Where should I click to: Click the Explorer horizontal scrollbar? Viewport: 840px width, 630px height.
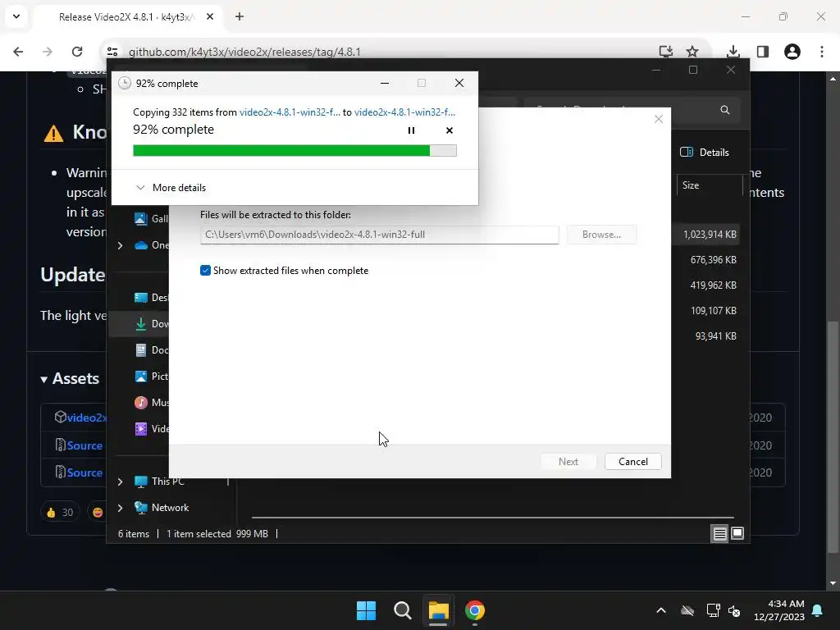[x=492, y=518]
